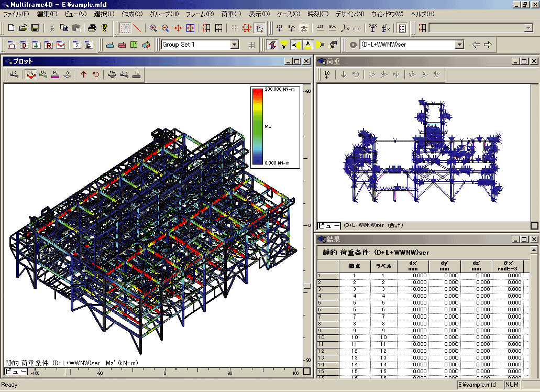Expand the (D+L+WWNW)ser load case dropdown
Screen dimensions: 540x392
(x=459, y=45)
